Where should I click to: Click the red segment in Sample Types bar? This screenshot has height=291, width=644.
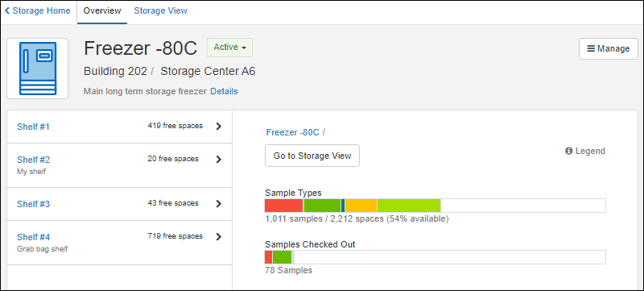point(284,206)
